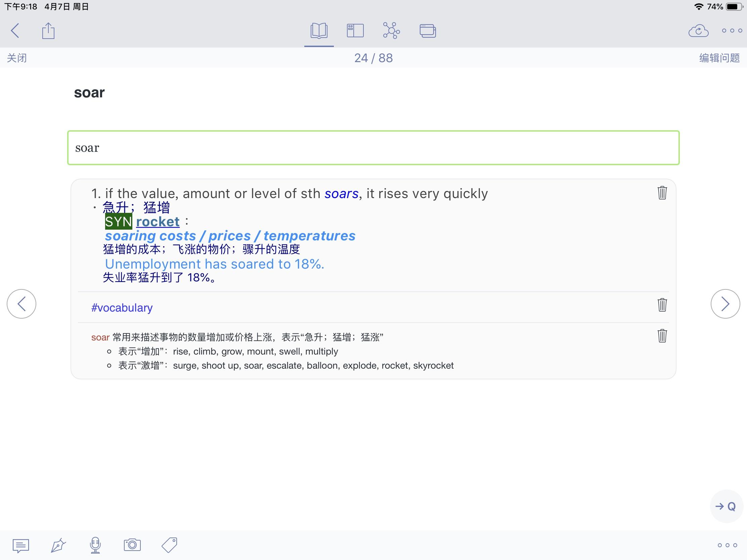The image size is (747, 560).
Task: Open the top-right three-dot menu
Action: click(x=732, y=31)
